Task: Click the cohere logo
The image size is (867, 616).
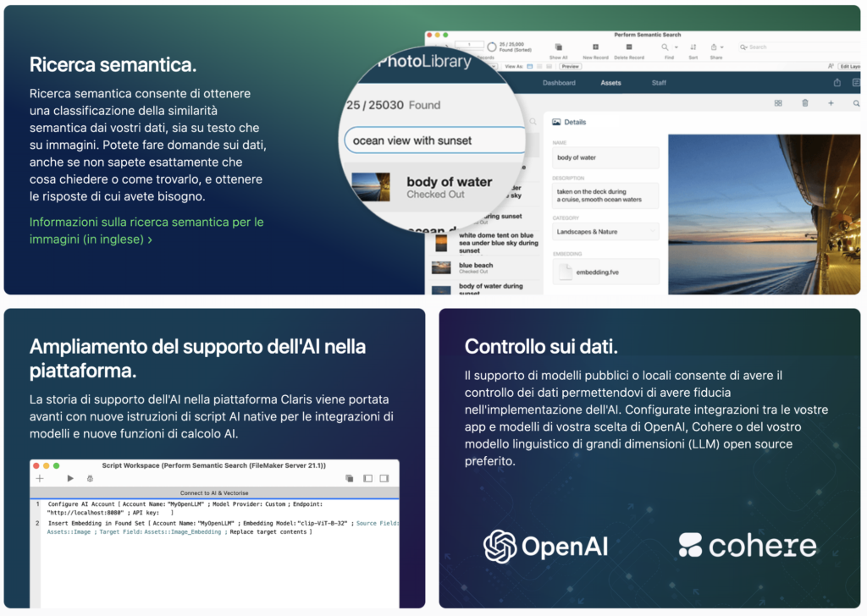Action: pyautogui.click(x=748, y=546)
